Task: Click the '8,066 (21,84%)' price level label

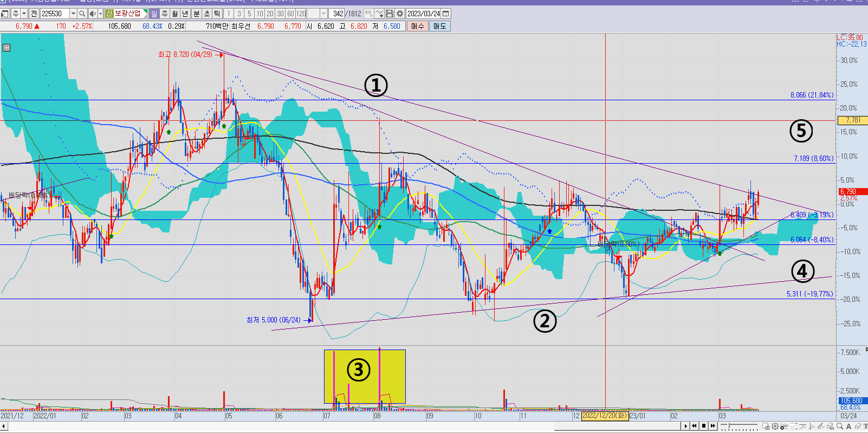Action: coord(812,95)
